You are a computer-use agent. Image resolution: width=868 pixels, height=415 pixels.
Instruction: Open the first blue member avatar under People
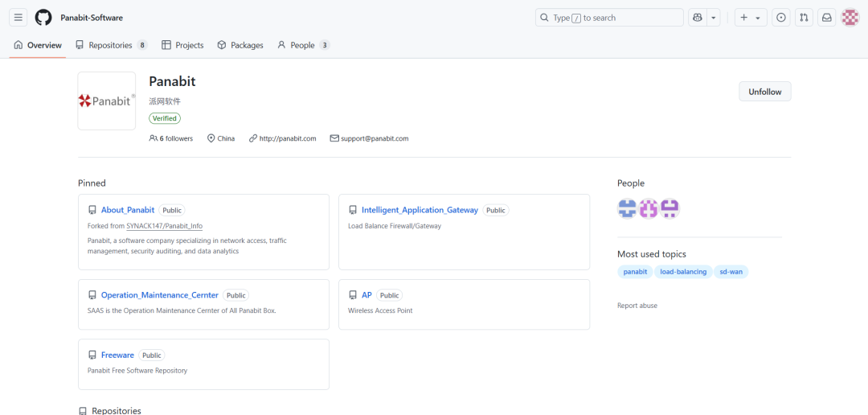(x=627, y=208)
